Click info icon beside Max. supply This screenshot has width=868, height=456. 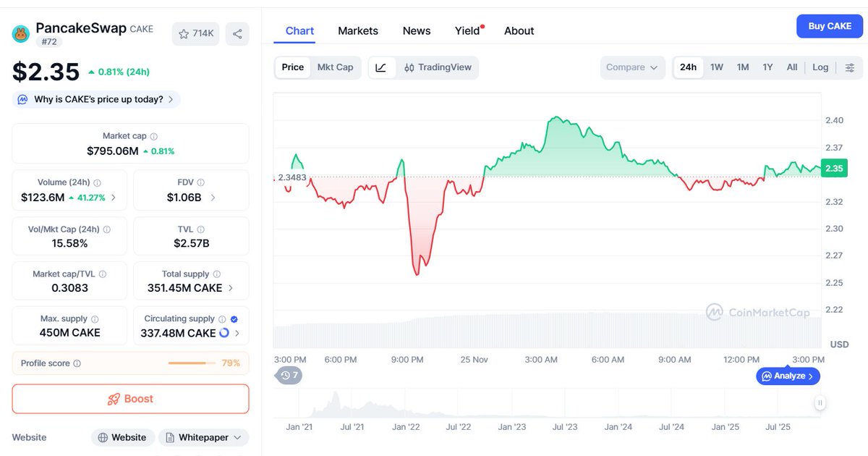[x=95, y=319]
